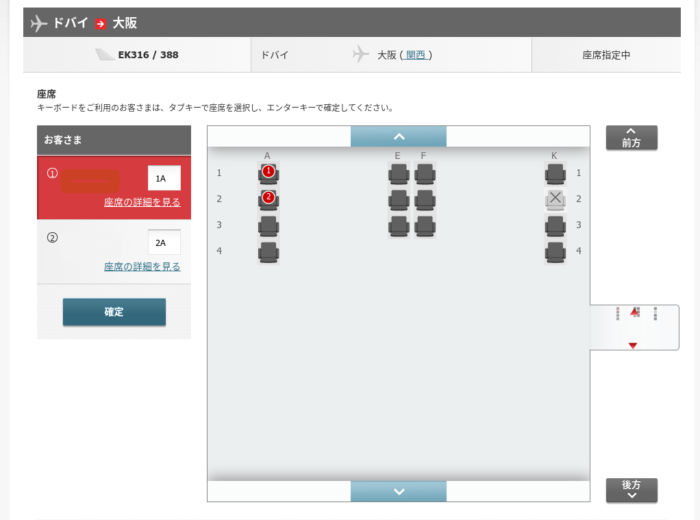Viewport: 700px width, 520px height.
Task: Click the aircraft minimap overview thumbnail
Action: (x=634, y=327)
